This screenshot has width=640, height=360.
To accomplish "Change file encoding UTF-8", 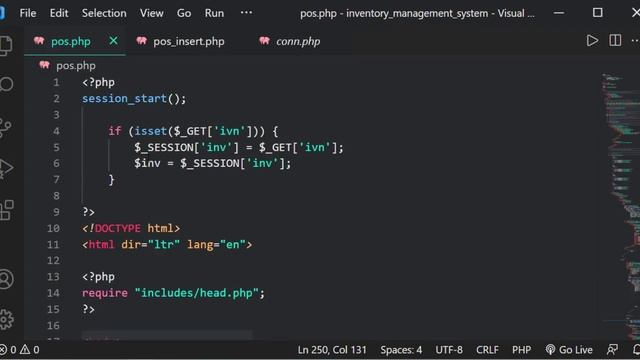I will 449,350.
